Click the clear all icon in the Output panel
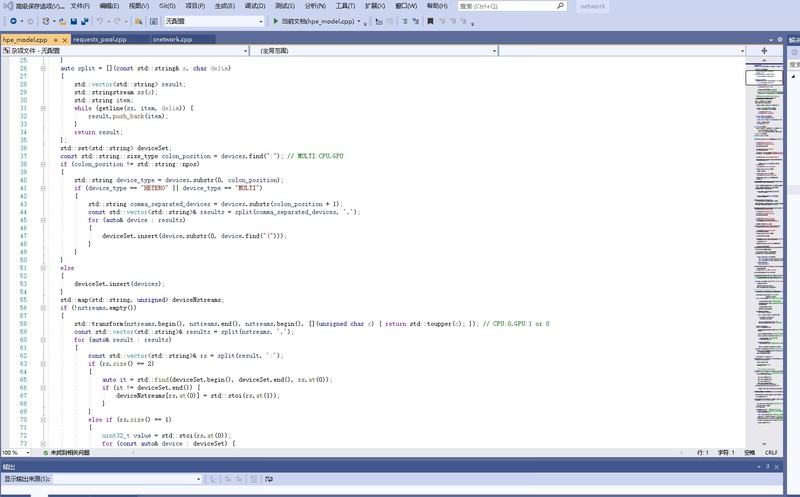This screenshot has height=497, width=800. tap(253, 479)
